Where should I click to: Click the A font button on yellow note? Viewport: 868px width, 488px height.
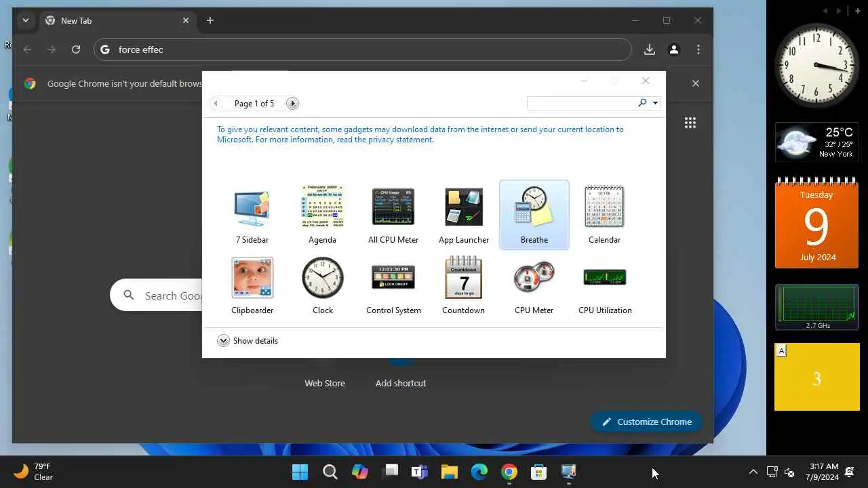coord(781,351)
